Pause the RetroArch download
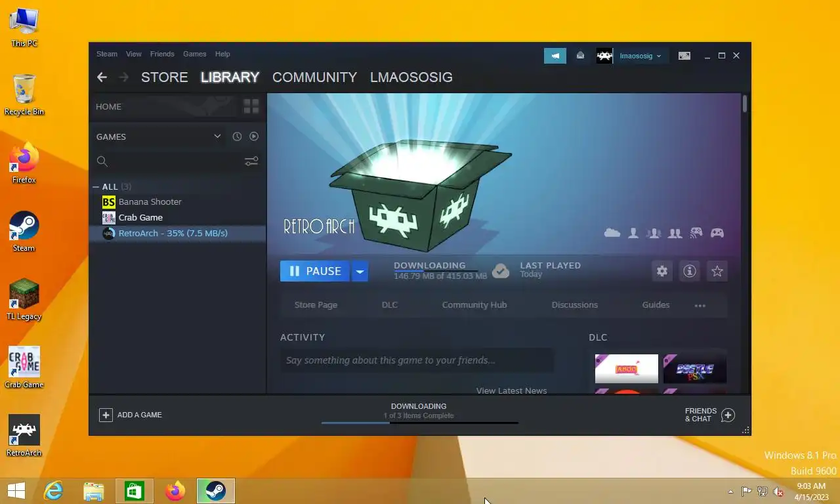840x504 pixels. pos(315,271)
